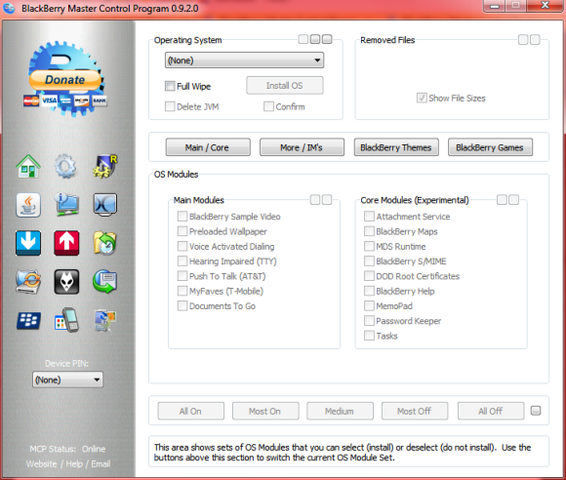Open the handheld phone apps icon

tap(67, 320)
